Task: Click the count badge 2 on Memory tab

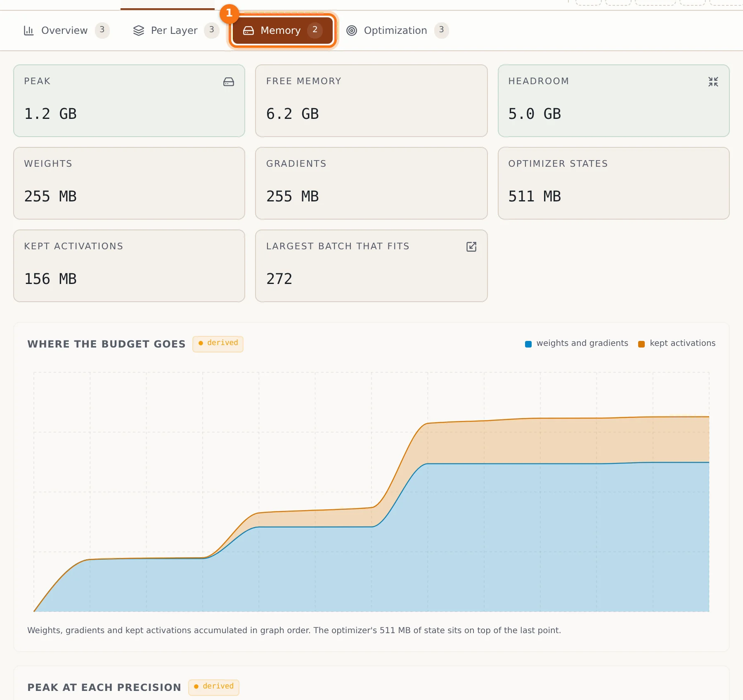Action: [x=315, y=30]
